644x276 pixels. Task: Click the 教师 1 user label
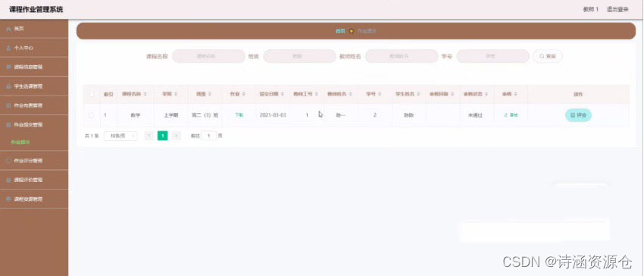(591, 9)
